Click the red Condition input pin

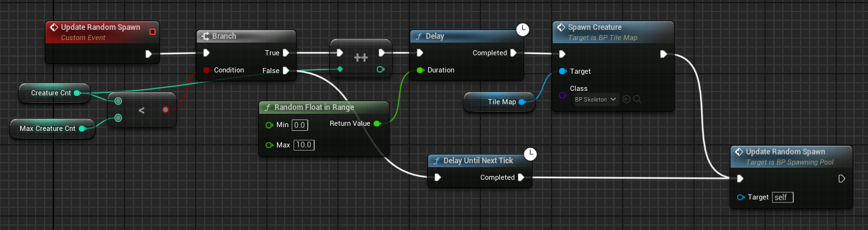(x=206, y=70)
